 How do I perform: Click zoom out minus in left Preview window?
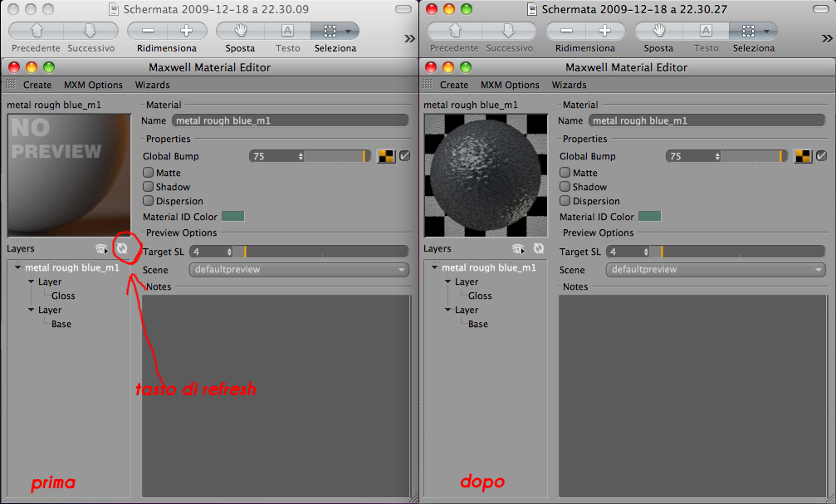click(x=148, y=31)
